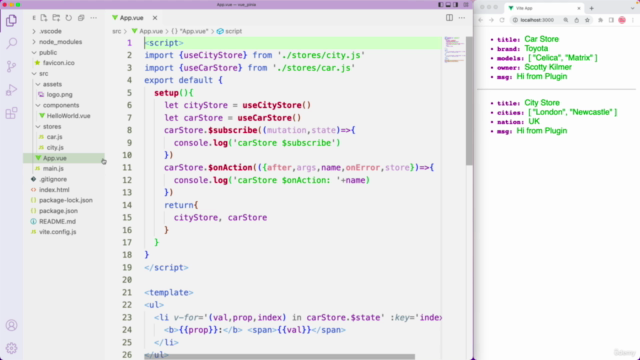Image resolution: width=640 pixels, height=360 pixels.
Task: Open main.js in the file tree
Action: pos(53,169)
